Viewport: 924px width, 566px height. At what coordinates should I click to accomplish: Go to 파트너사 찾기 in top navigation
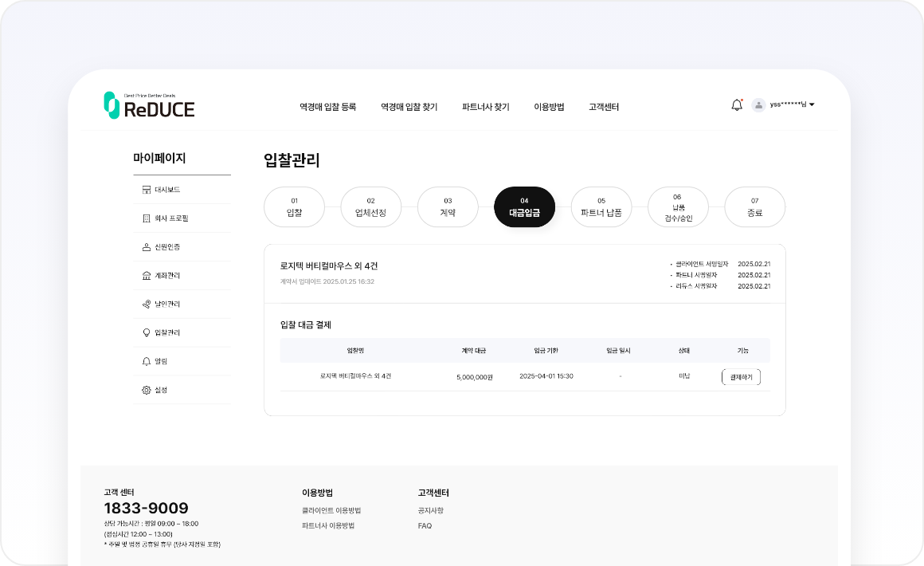(485, 107)
